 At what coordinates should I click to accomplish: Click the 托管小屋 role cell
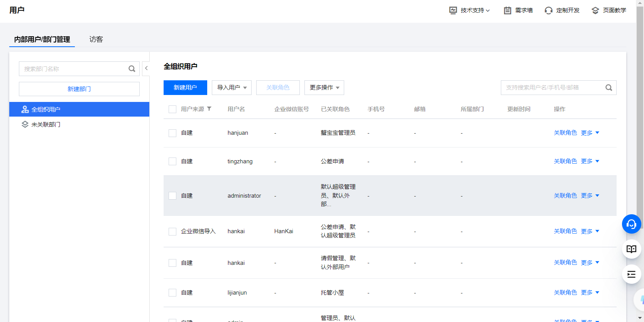pyautogui.click(x=332, y=293)
